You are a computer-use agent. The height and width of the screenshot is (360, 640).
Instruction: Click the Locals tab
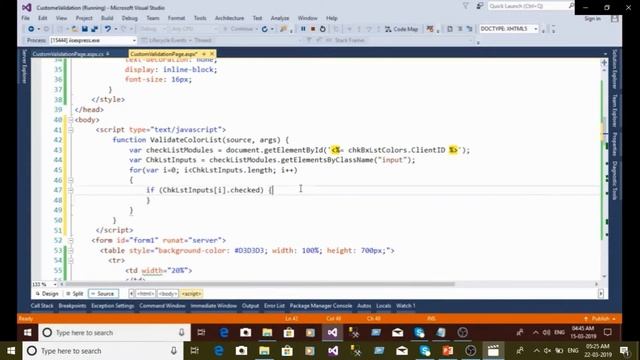pos(383,306)
